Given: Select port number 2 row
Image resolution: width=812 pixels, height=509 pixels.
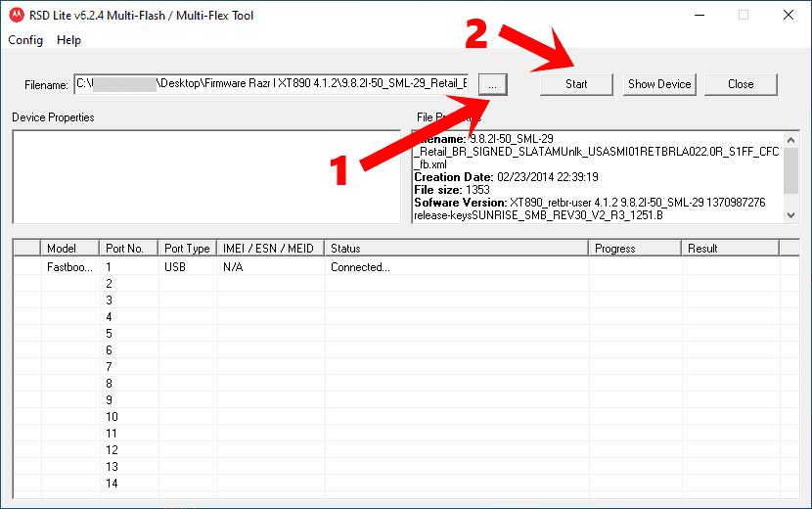Looking at the screenshot, I should click(407, 284).
